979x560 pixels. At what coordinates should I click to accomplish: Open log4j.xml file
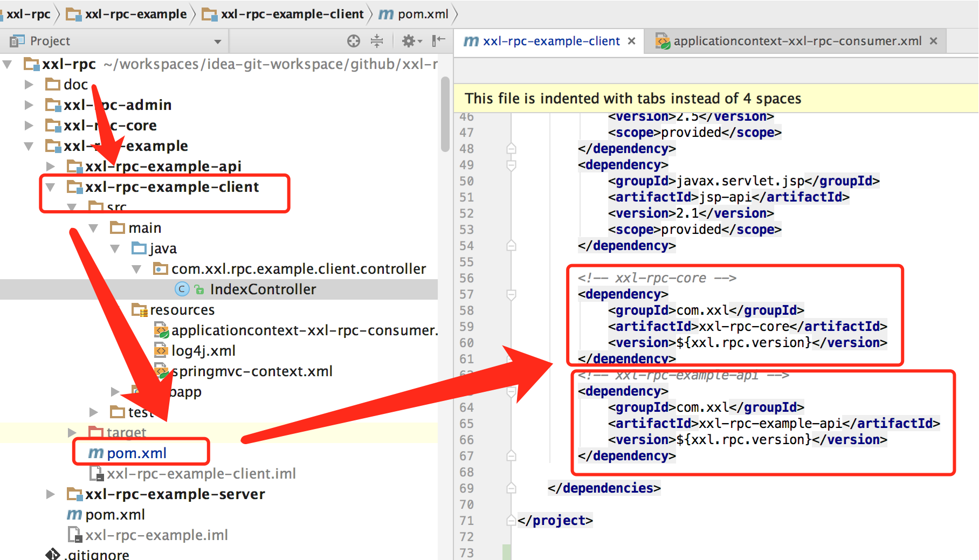tap(203, 351)
